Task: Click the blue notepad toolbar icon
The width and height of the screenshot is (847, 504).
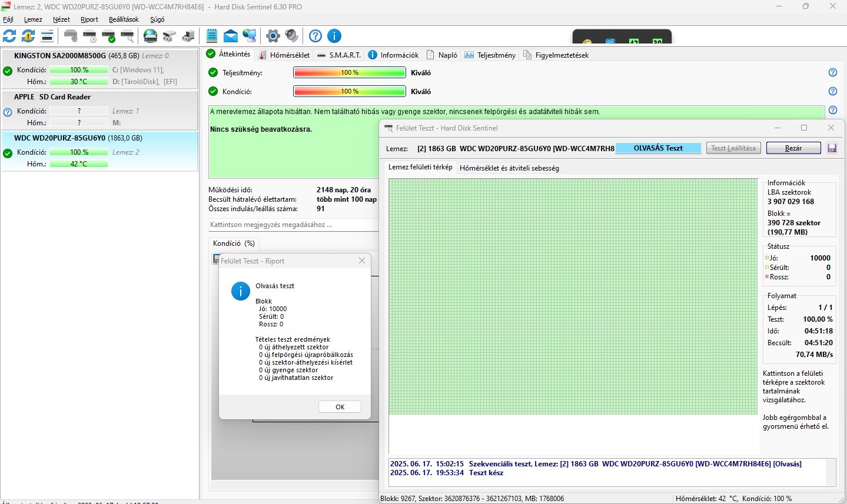Action: (x=212, y=36)
